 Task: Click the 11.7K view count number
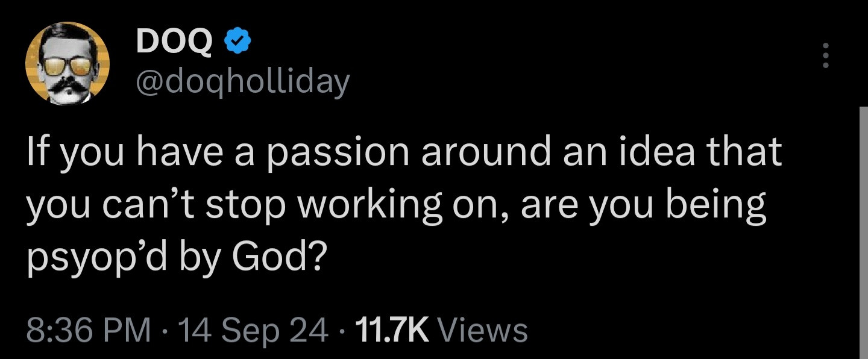[x=392, y=330]
